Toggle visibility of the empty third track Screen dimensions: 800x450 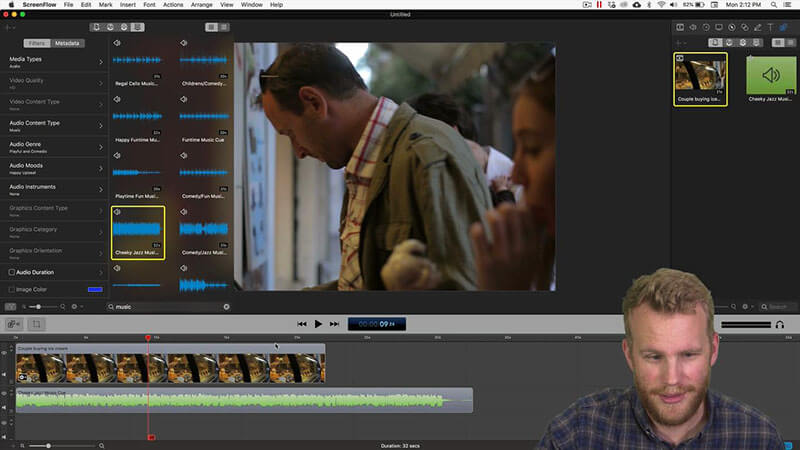(x=4, y=423)
